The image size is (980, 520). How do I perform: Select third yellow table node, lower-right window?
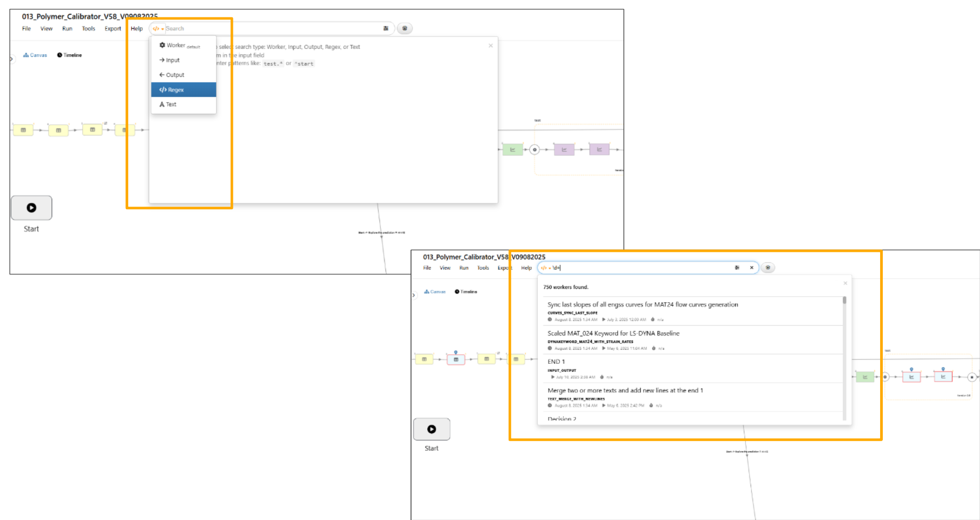487,359
